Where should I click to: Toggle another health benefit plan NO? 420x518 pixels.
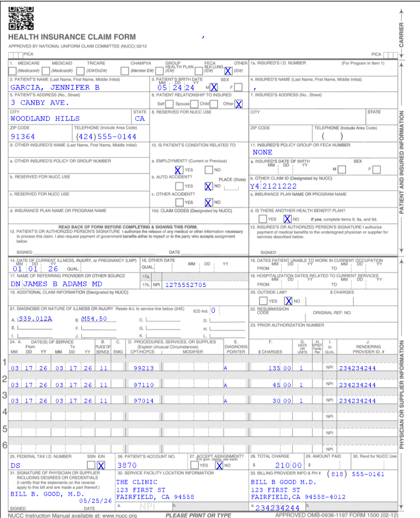point(287,219)
